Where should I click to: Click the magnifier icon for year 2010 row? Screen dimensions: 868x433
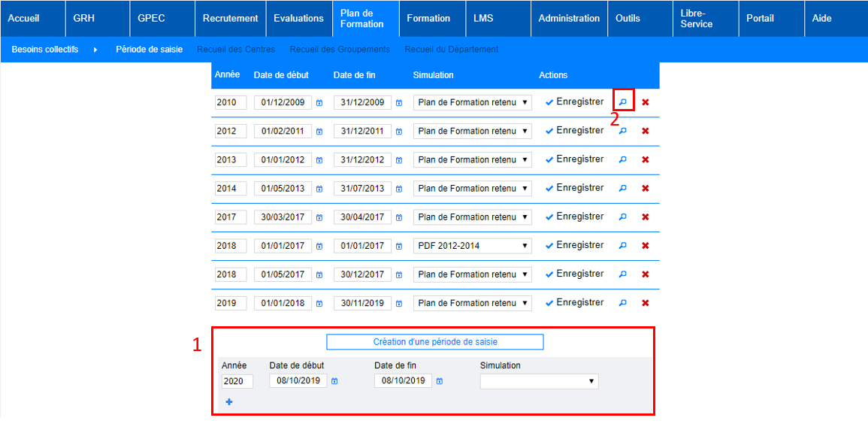pyautogui.click(x=622, y=101)
